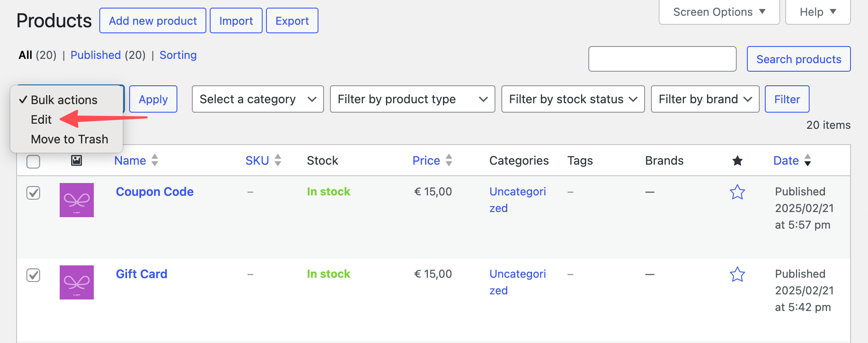Open the Filter by stock status dropdown

click(x=573, y=99)
